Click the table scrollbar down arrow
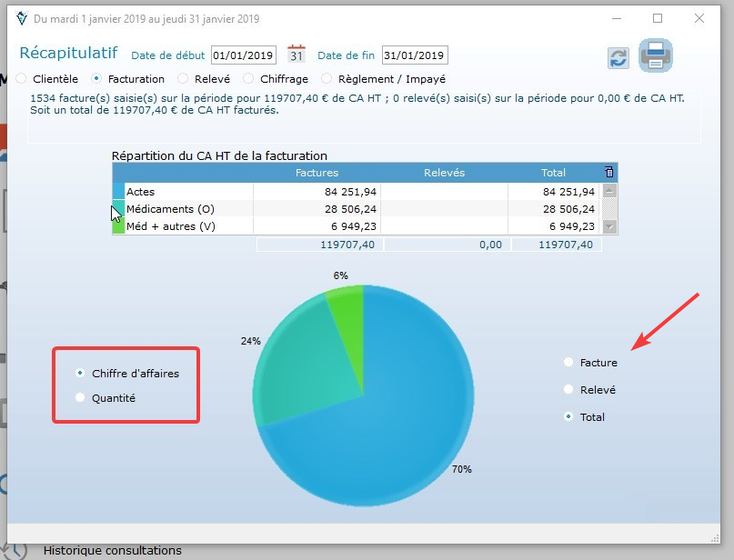This screenshot has width=734, height=560. (609, 226)
